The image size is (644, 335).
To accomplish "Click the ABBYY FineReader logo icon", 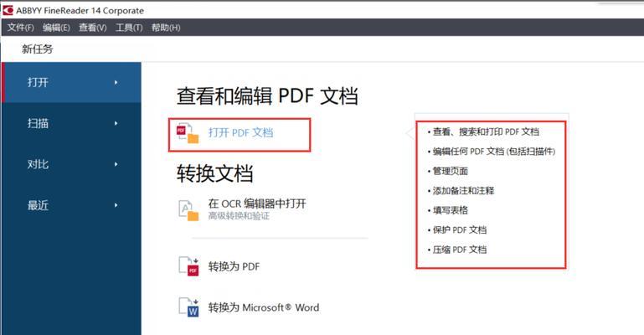I will tap(8, 10).
